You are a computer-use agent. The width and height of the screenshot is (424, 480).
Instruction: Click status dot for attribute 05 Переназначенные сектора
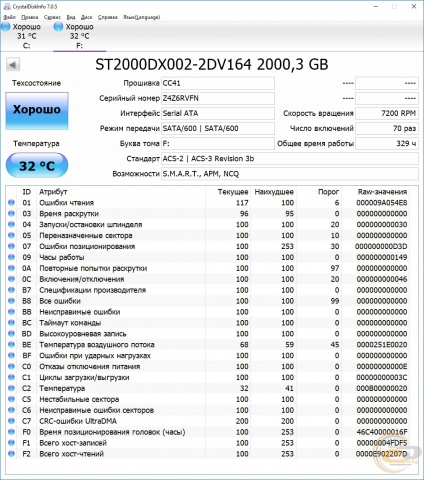[11, 235]
